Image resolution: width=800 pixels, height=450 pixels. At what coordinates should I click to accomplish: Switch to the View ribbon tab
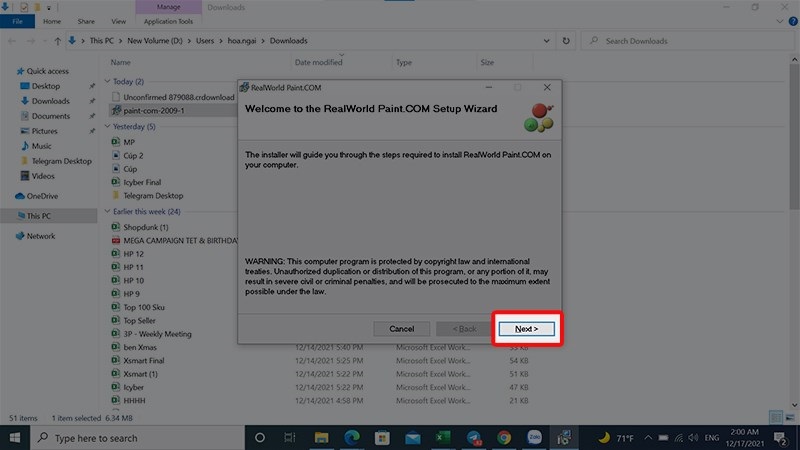[118, 20]
